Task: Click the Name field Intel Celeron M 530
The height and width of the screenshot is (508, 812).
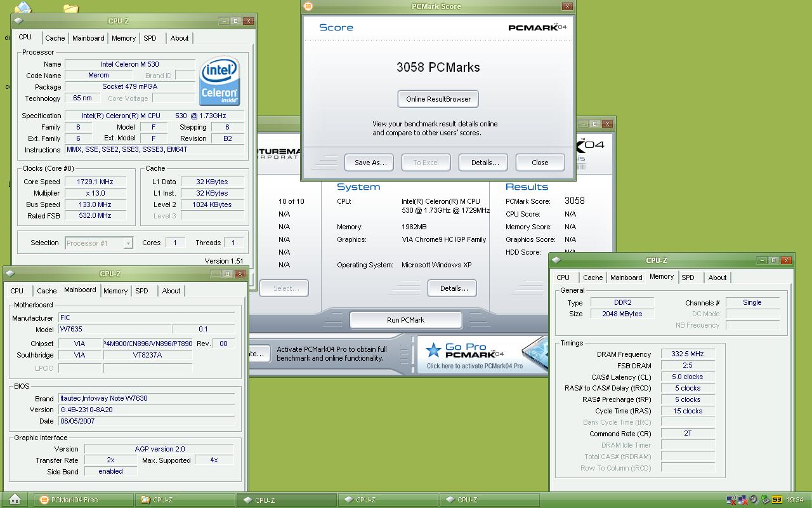Action: tap(129, 64)
